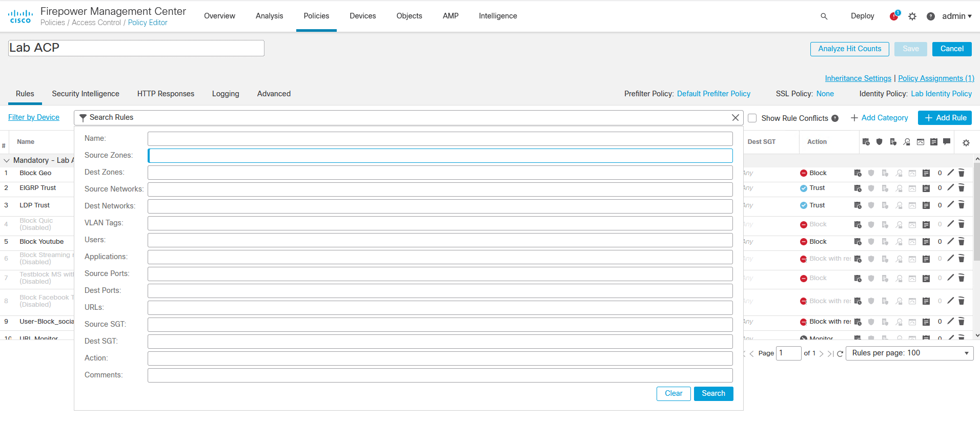Image resolution: width=980 pixels, height=423 pixels.
Task: Expand the admin user menu
Action: [956, 16]
